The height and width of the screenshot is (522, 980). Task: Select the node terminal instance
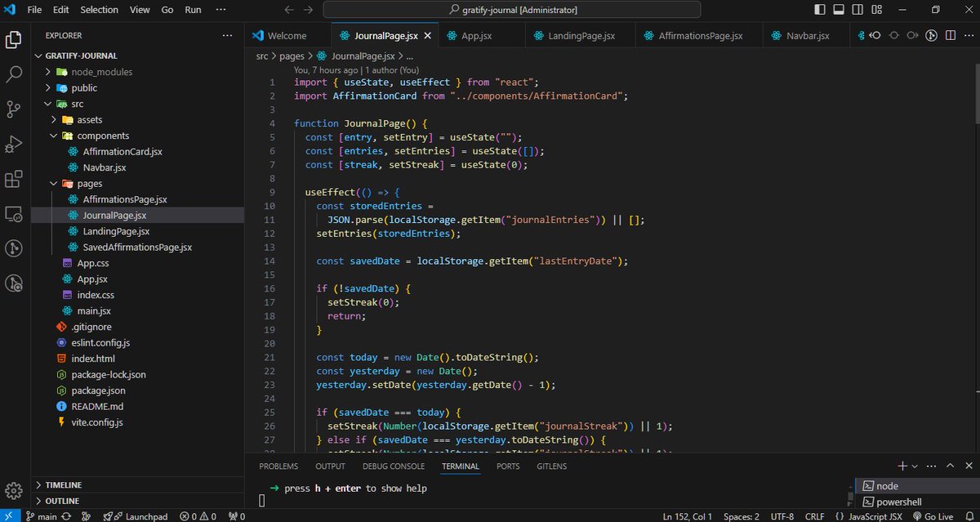pos(916,486)
